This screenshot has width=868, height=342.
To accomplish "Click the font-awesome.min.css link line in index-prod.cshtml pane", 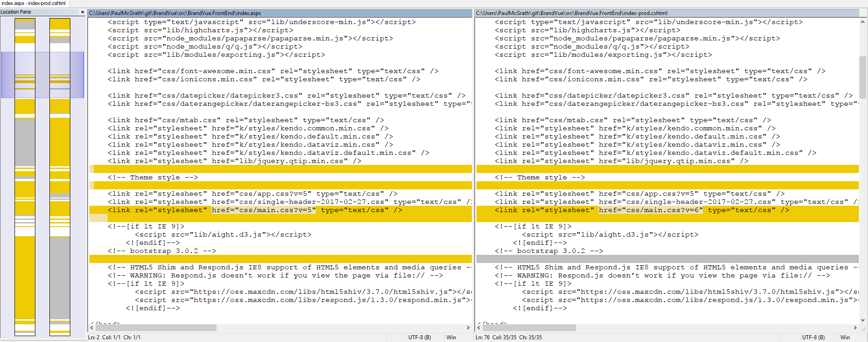I will (x=660, y=71).
